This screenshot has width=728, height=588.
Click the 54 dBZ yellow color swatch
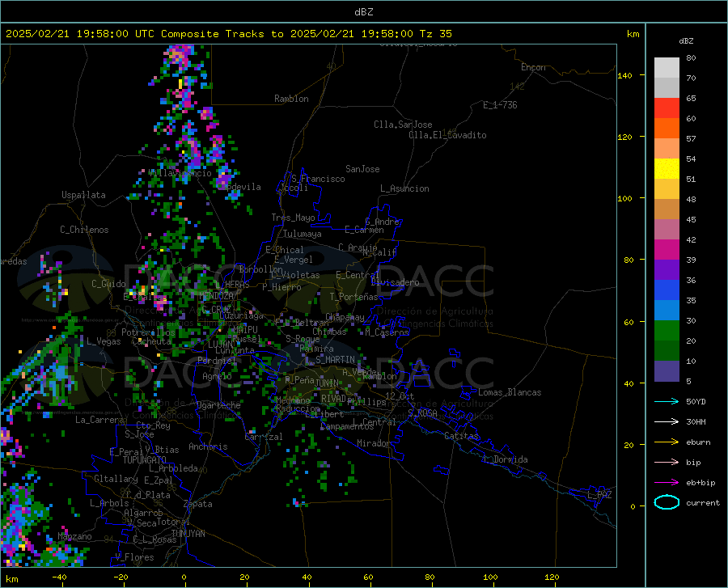[667, 168]
